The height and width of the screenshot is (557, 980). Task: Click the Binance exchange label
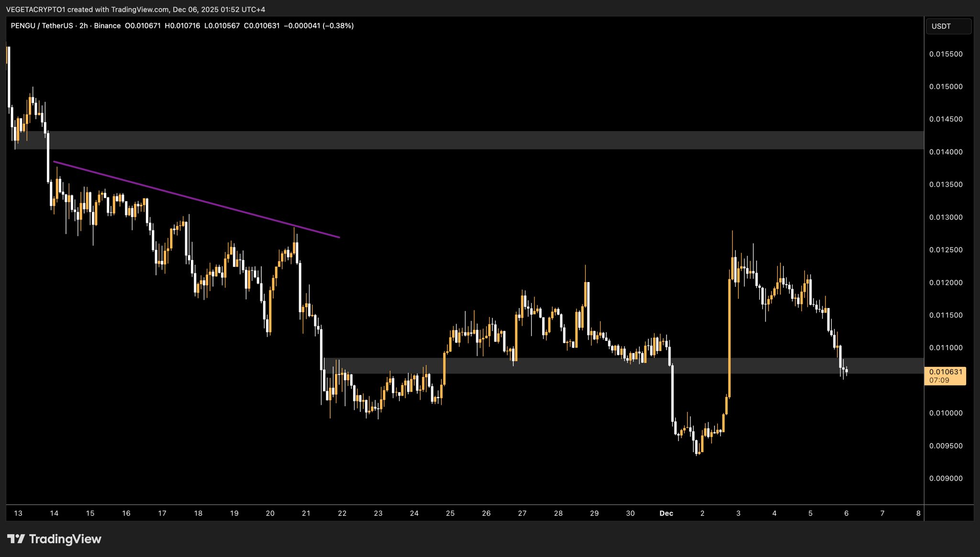[107, 26]
